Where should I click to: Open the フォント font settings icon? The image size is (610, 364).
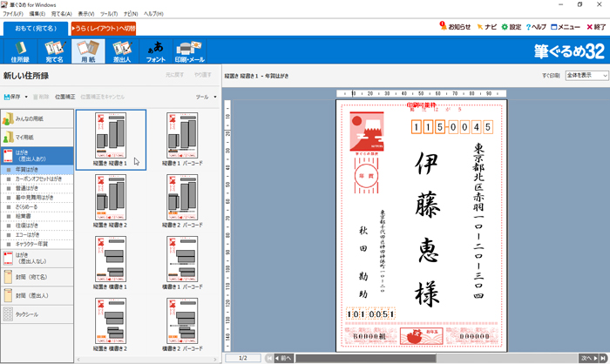pos(156,51)
